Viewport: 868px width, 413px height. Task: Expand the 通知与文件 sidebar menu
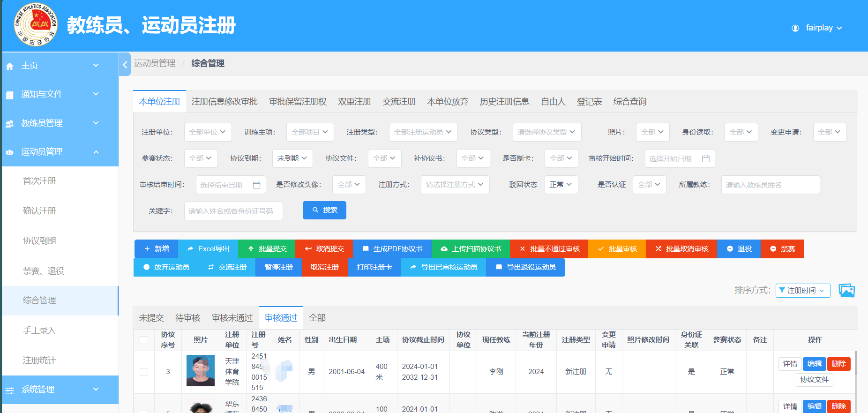[x=60, y=94]
